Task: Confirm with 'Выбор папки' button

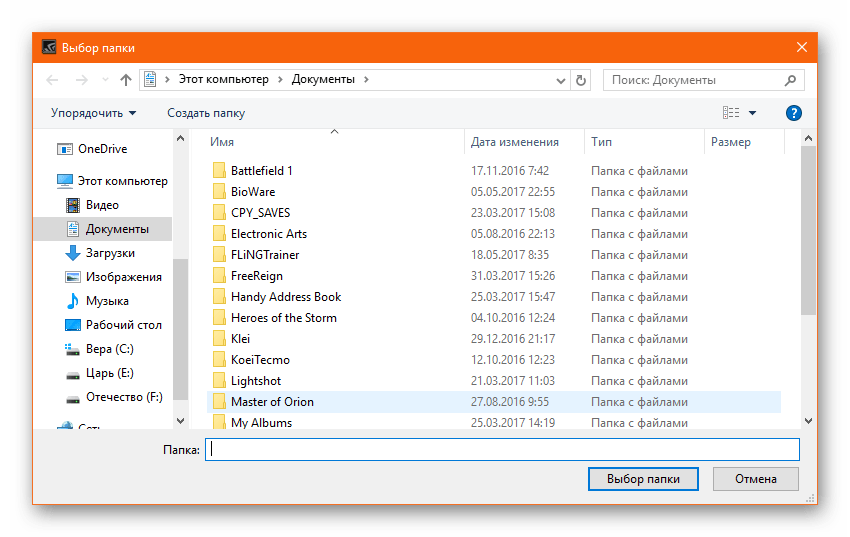Action: click(x=643, y=479)
